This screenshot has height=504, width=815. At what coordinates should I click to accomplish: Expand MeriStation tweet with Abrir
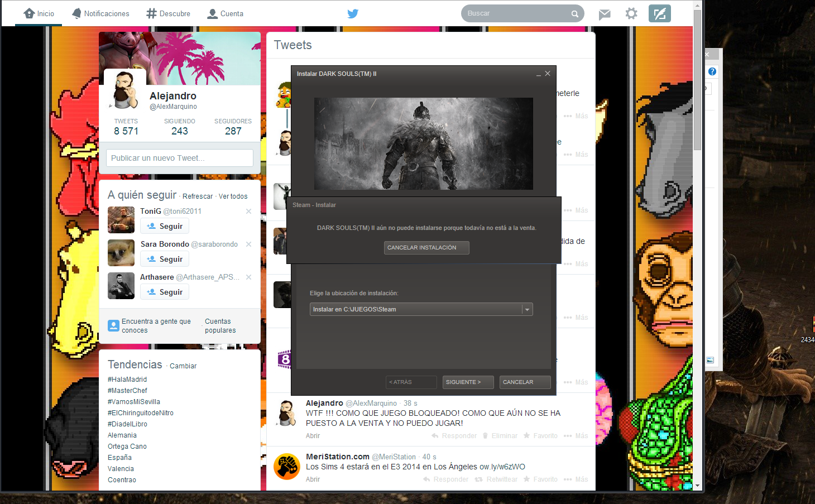313,479
